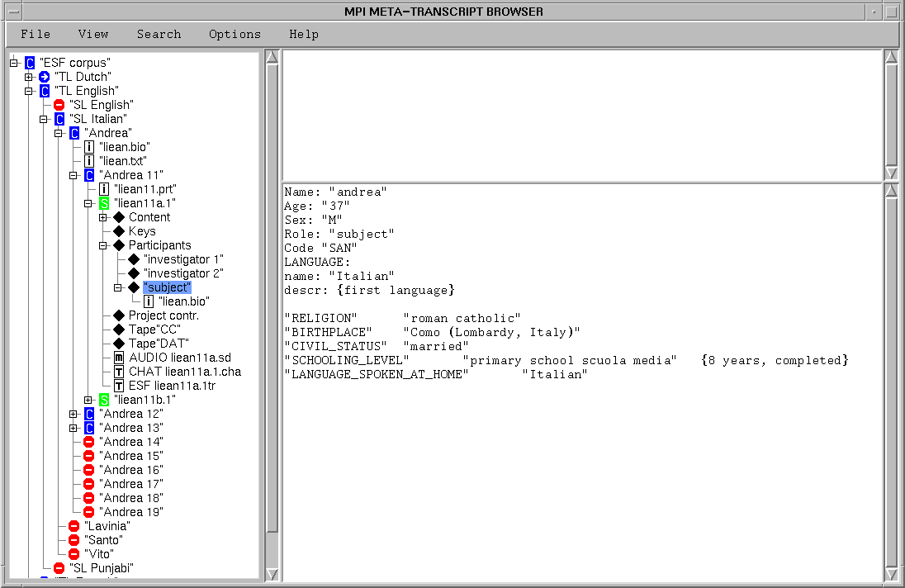Click the diamond icon of Project contr.

tap(119, 315)
